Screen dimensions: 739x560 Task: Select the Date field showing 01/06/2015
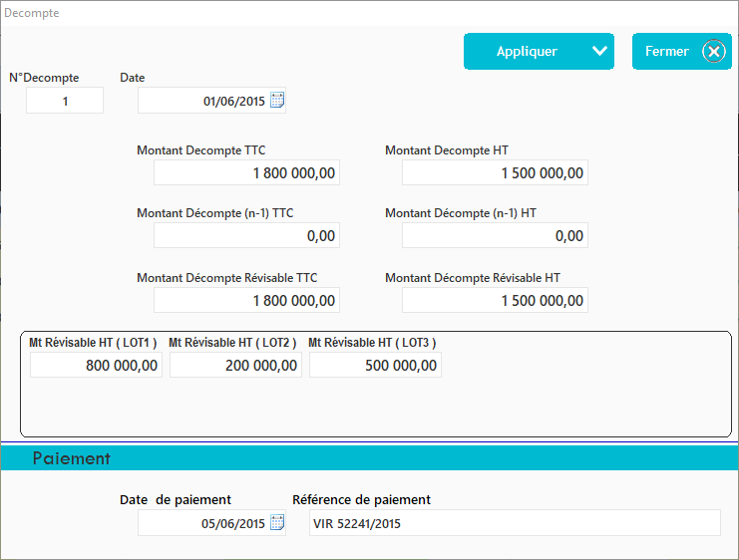click(x=203, y=101)
